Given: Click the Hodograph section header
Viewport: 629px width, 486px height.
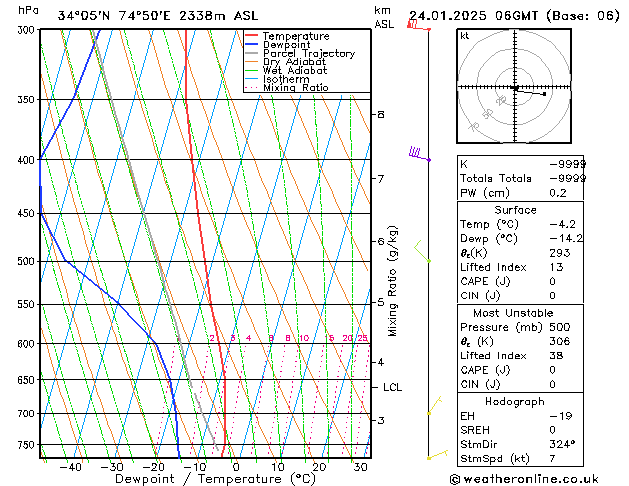Looking at the screenshot, I should 515,402.
